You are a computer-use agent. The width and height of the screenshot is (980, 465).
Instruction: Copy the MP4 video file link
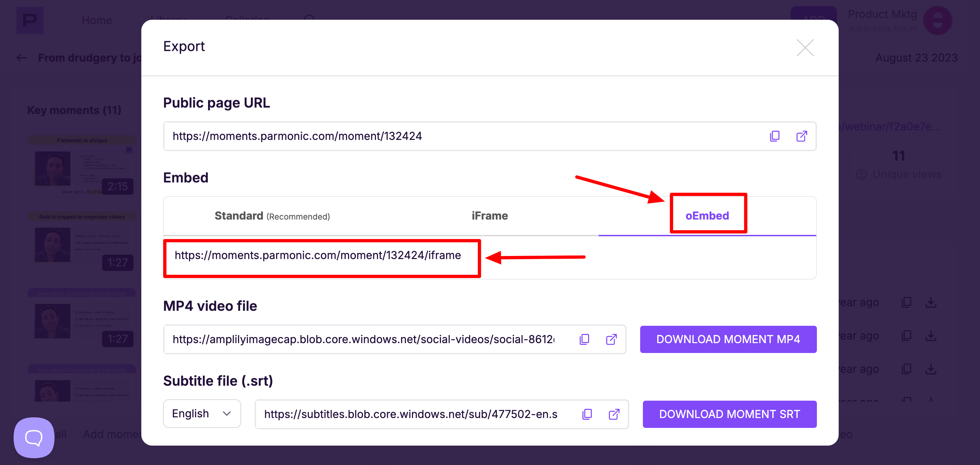(584, 339)
